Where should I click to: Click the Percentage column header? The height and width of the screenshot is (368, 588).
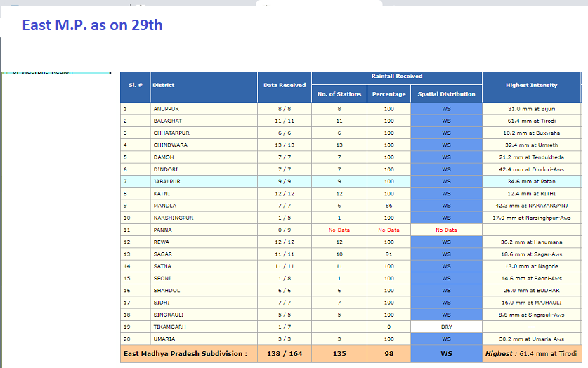click(389, 93)
